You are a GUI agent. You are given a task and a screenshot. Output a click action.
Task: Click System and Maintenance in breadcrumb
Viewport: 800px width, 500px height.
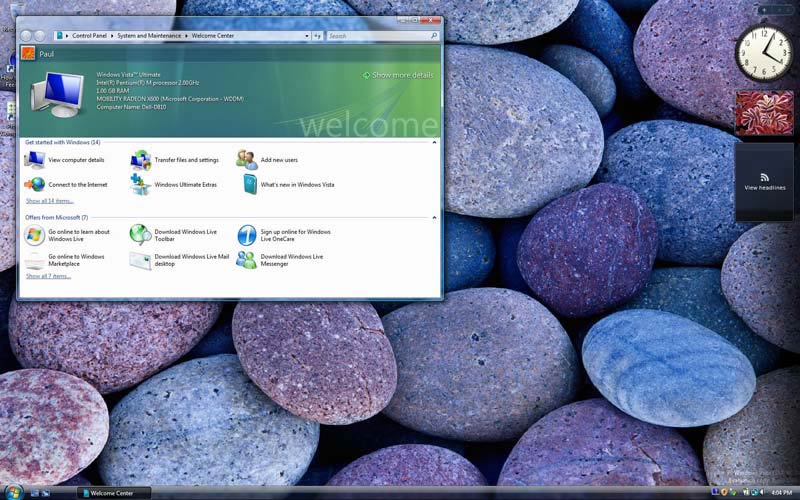[x=149, y=36]
